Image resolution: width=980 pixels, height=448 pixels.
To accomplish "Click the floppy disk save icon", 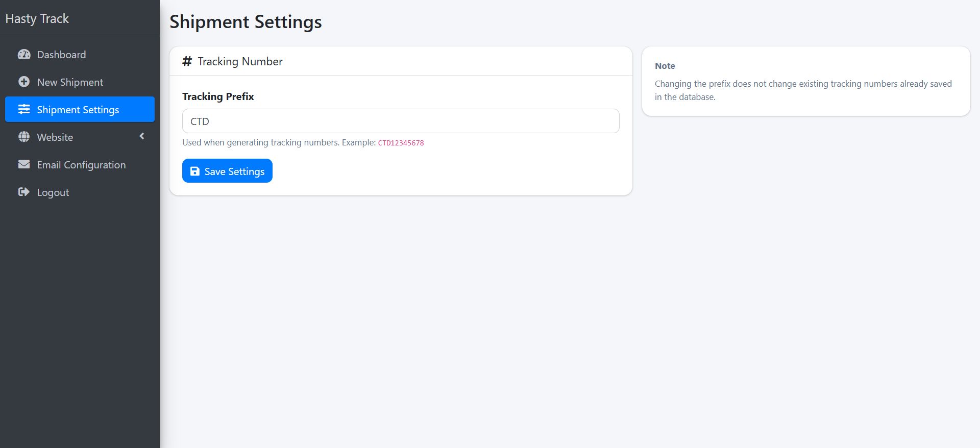I will tap(195, 171).
